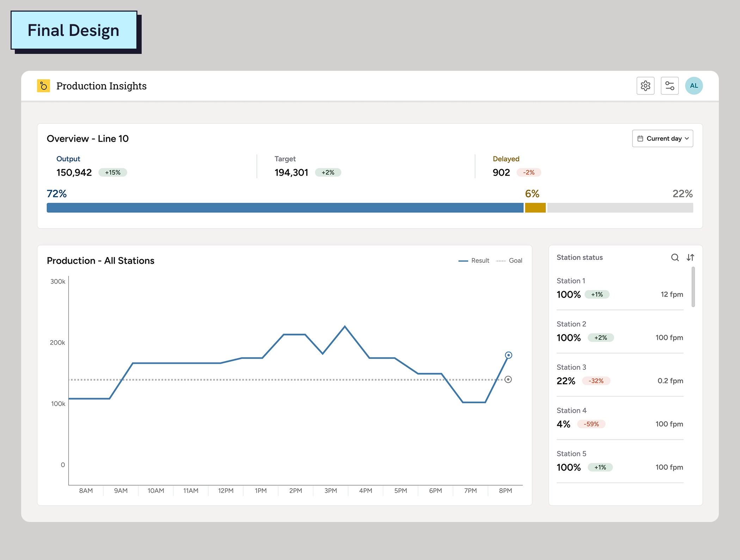Search stations with the magnifier icon
This screenshot has height=560, width=740.
point(675,257)
